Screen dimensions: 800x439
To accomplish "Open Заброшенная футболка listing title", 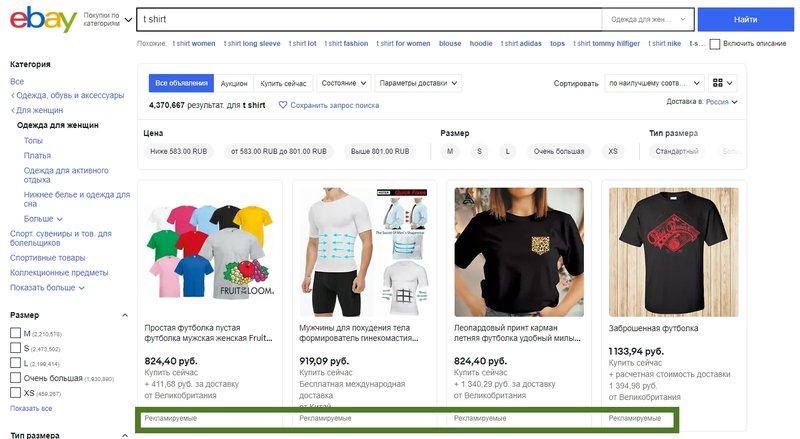I will 653,328.
